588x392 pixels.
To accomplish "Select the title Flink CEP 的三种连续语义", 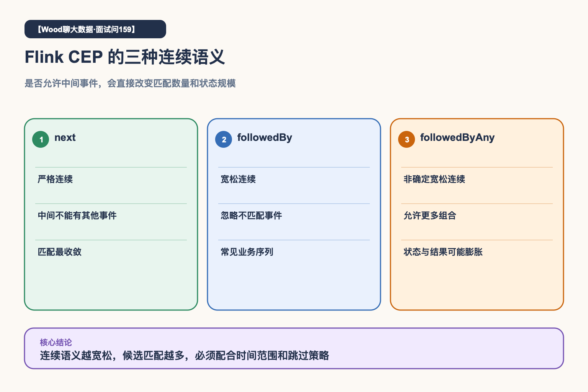I will pos(125,57).
